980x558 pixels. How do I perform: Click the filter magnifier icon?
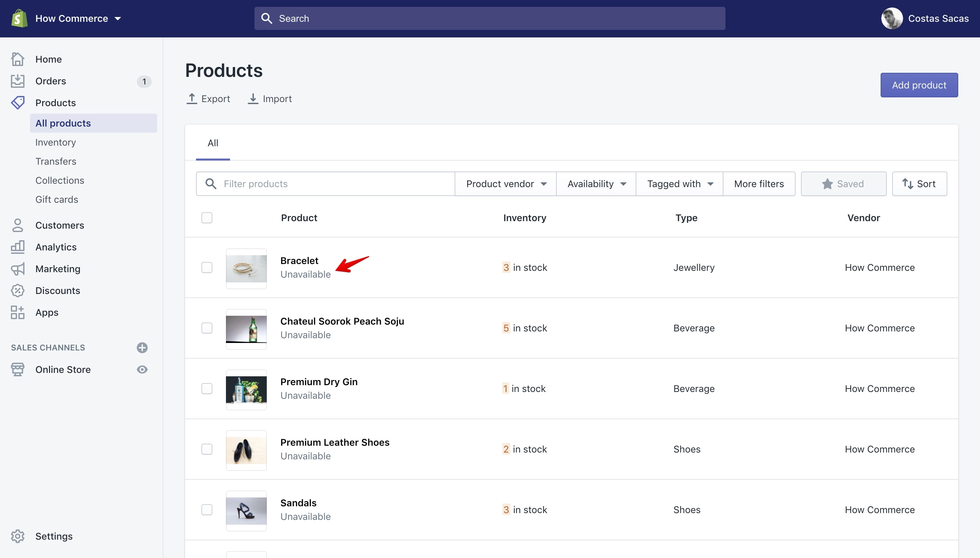click(x=211, y=184)
